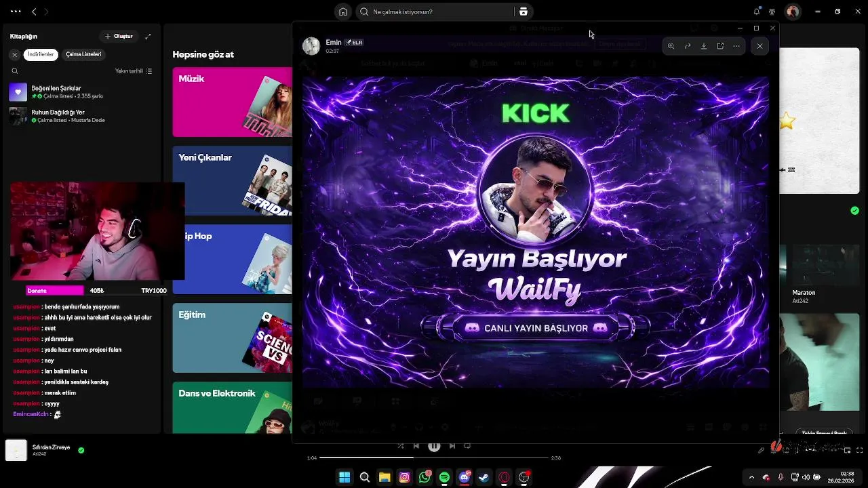Click the Donate button on stream overlay

[x=54, y=290]
